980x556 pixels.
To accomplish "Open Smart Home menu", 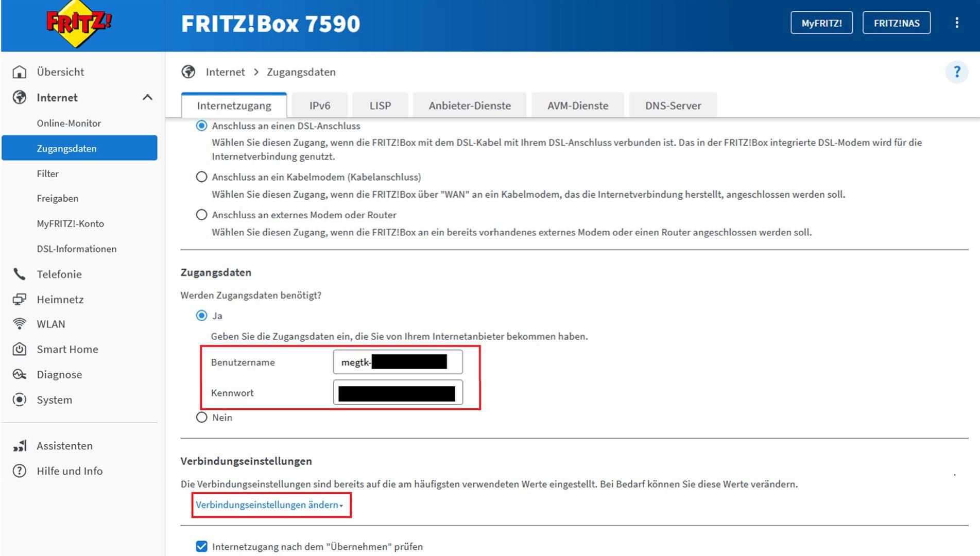I will (x=67, y=349).
